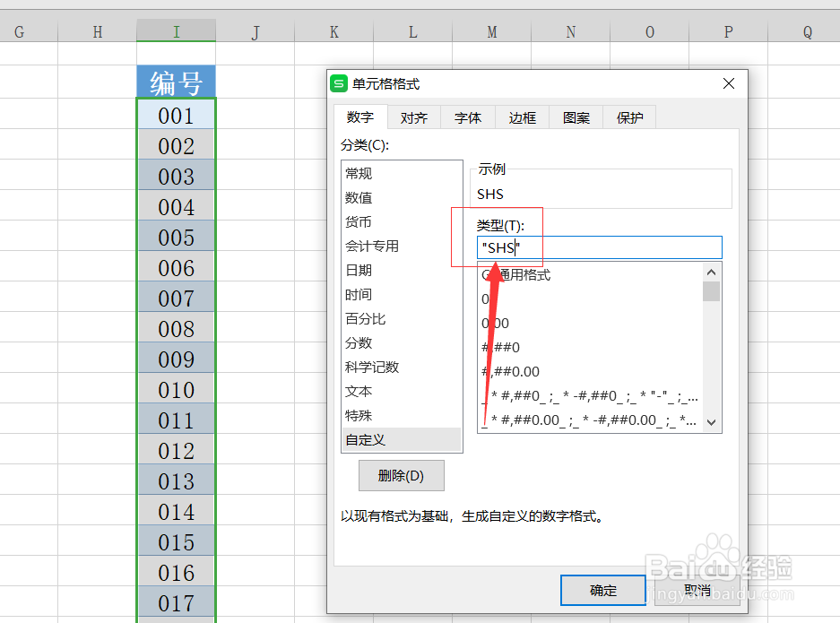Switch to the 对齐 tab

(x=413, y=117)
